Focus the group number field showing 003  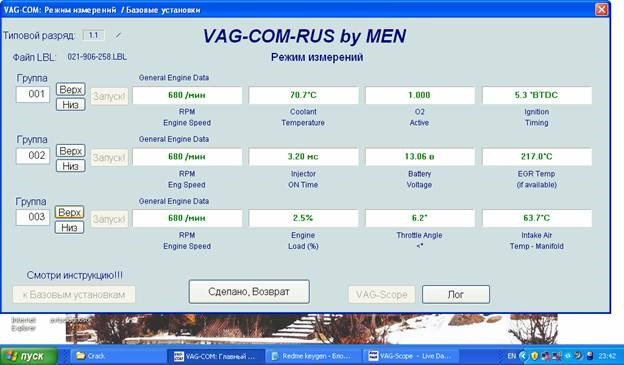click(33, 217)
